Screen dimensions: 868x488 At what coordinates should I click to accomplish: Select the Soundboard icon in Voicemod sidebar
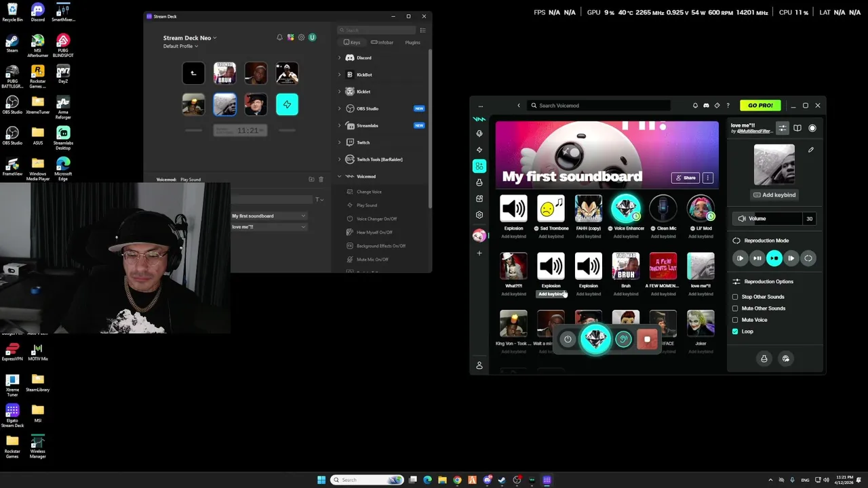click(x=479, y=166)
